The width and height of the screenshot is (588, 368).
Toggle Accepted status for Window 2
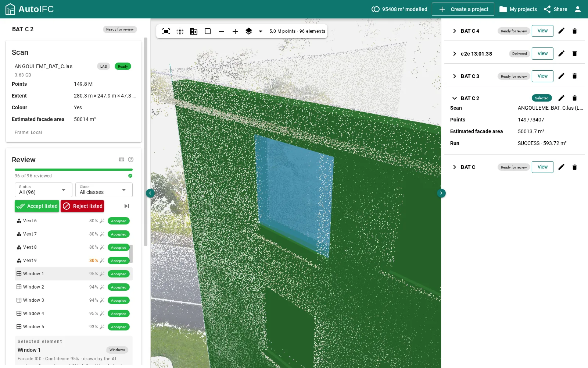(118, 287)
